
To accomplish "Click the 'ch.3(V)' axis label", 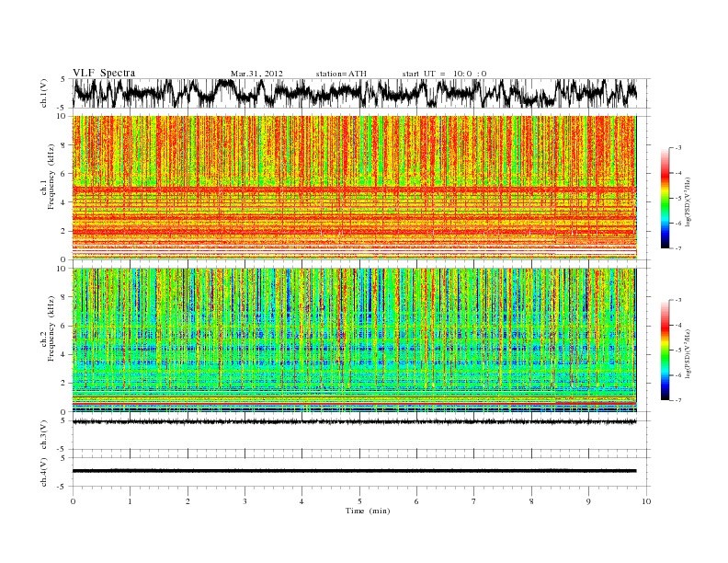I will pos(44,435).
